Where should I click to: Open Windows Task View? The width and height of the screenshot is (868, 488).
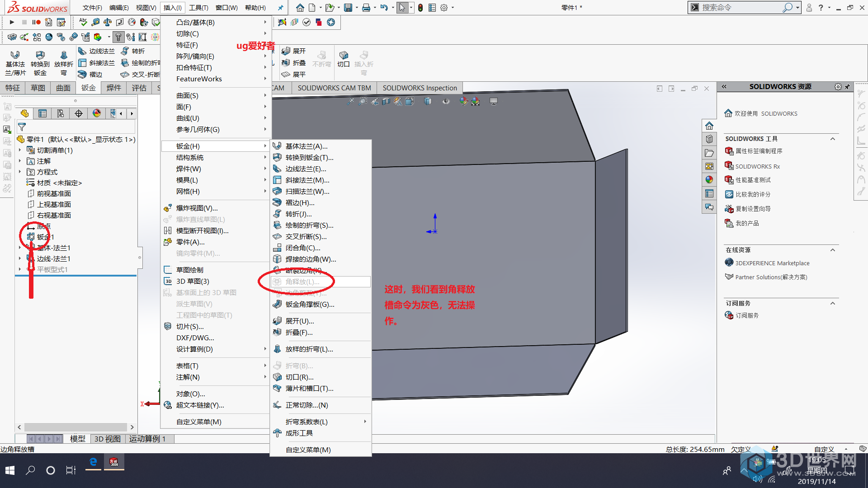tap(71, 470)
